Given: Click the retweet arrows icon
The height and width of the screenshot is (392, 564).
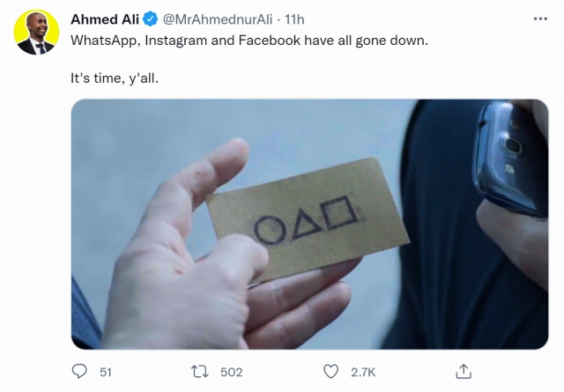Looking at the screenshot, I should pyautogui.click(x=200, y=372).
